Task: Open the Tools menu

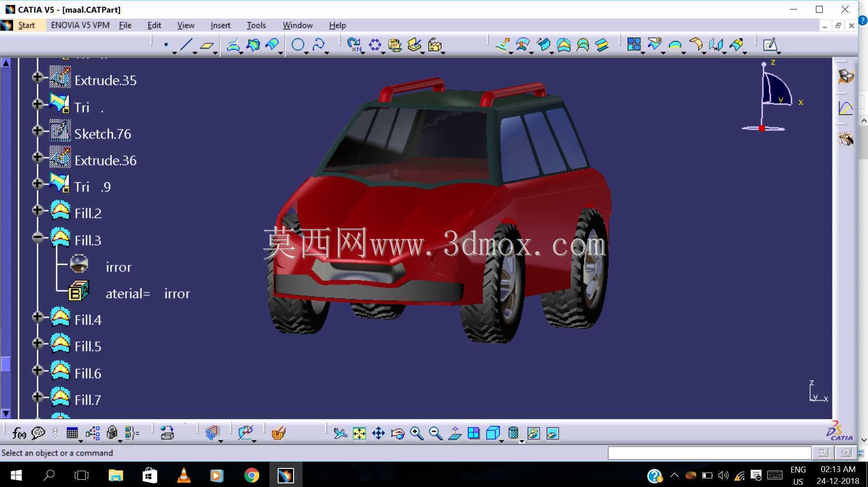Action: [256, 25]
